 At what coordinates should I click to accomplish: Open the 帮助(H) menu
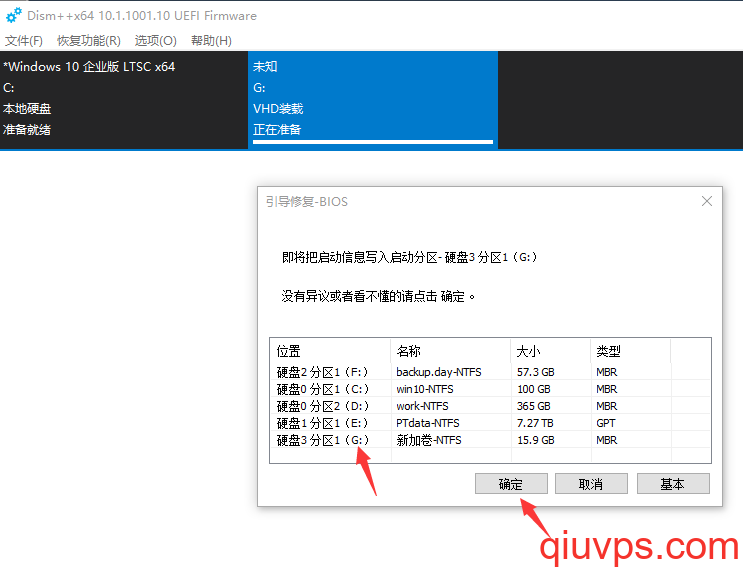click(211, 41)
